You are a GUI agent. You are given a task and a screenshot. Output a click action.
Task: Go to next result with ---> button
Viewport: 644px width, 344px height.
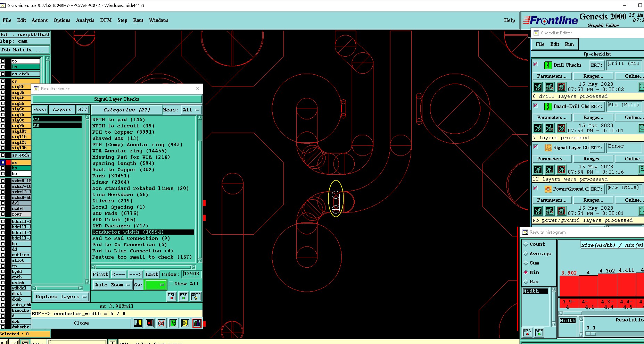[x=135, y=275]
